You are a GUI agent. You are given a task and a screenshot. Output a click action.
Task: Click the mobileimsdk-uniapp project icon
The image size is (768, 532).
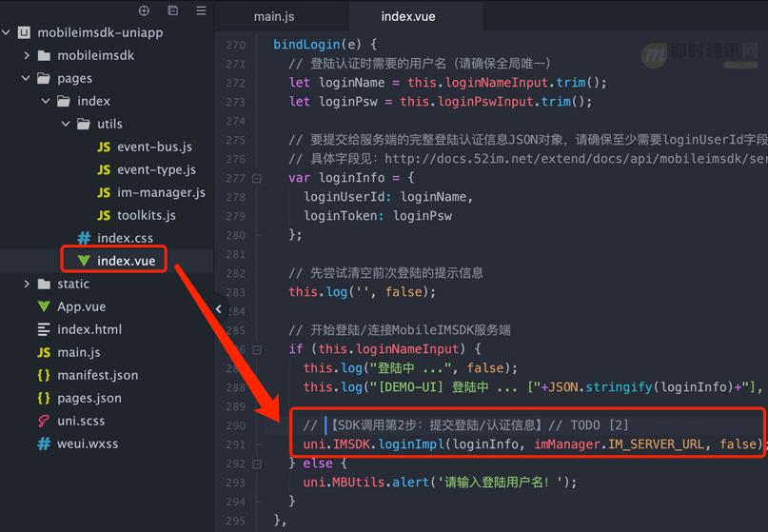24,32
